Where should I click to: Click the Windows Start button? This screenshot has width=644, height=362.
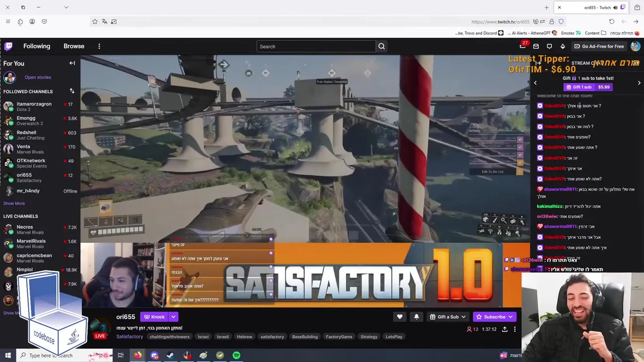coord(8,355)
